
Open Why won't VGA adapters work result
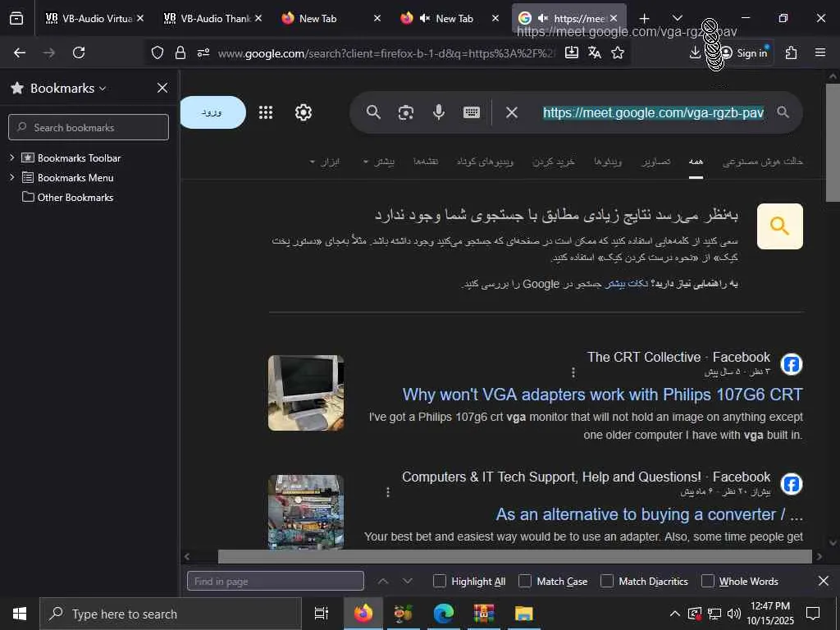603,395
